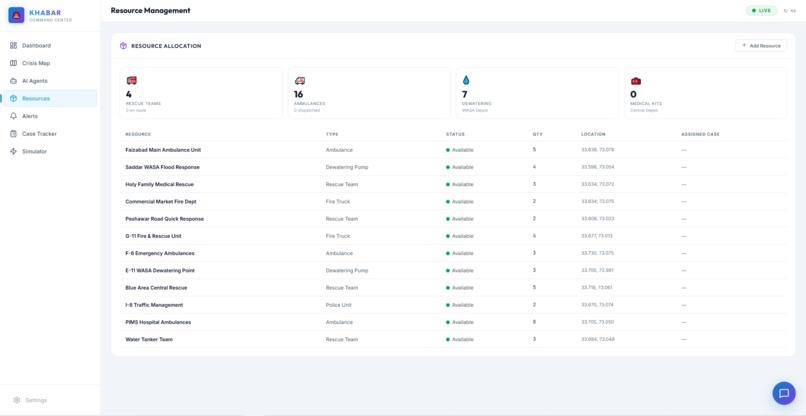
Task: Navigate to Case Tracker
Action: pyautogui.click(x=50, y=134)
